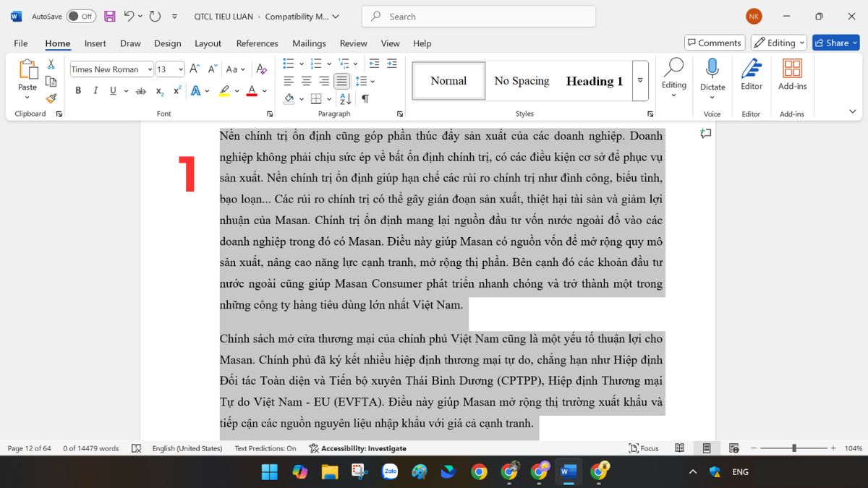Image resolution: width=868 pixels, height=488 pixels.
Task: Click the Dictate microphone icon
Action: point(712,69)
